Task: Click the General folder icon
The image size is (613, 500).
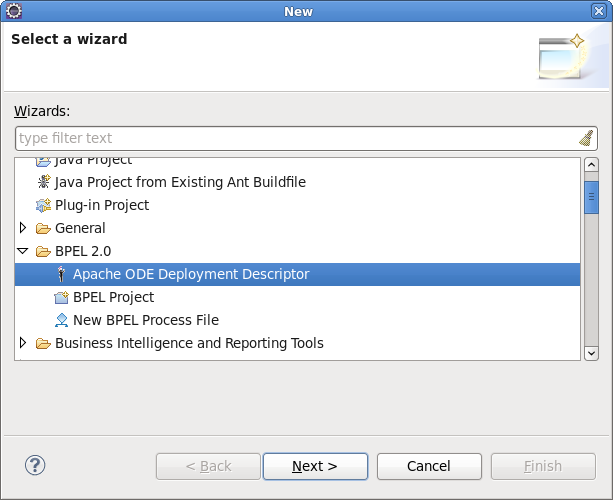Action: (x=43, y=228)
